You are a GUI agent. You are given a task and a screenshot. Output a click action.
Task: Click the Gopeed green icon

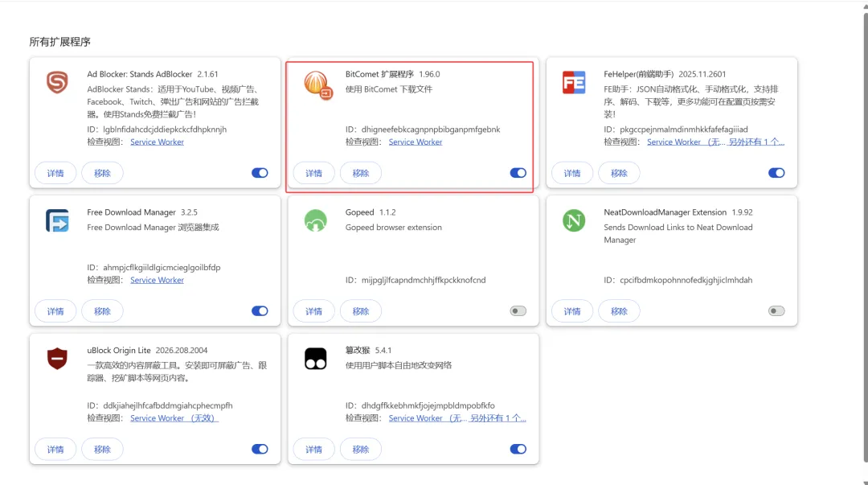pos(316,220)
